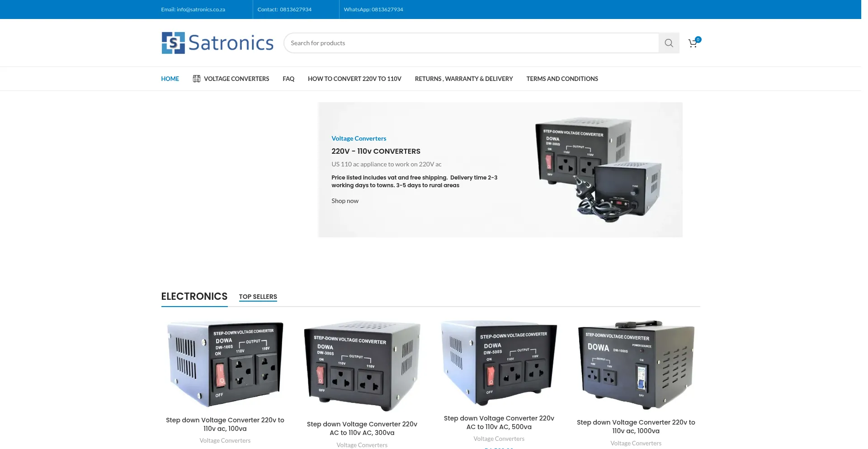Open the DW-300S converter product image
Image resolution: width=868 pixels, height=449 pixels.
pos(362,366)
